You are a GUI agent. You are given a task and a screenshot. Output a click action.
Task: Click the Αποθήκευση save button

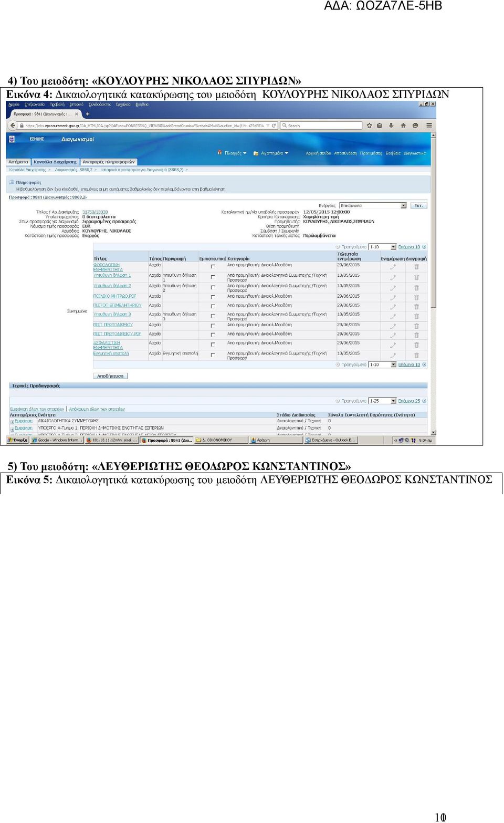click(110, 376)
